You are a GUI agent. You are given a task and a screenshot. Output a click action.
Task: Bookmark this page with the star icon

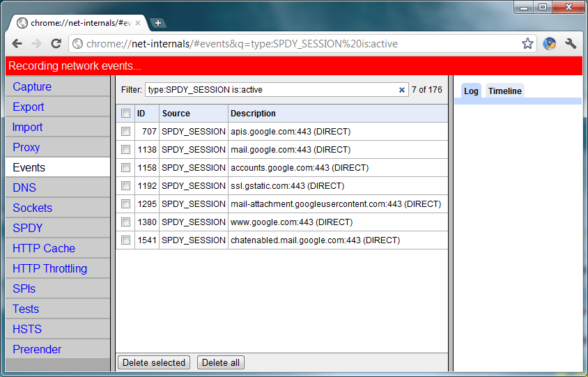(x=527, y=44)
